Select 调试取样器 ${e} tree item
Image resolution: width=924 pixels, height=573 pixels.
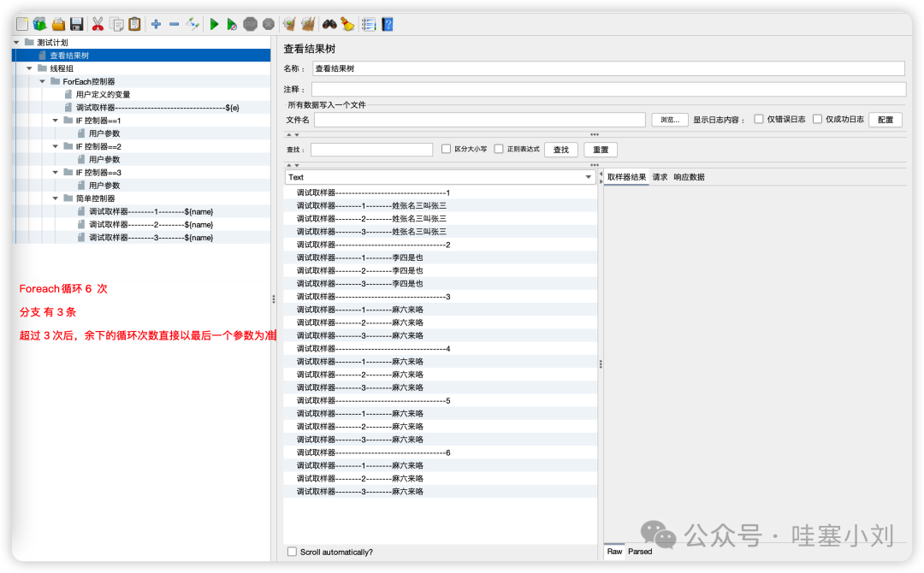tap(157, 107)
